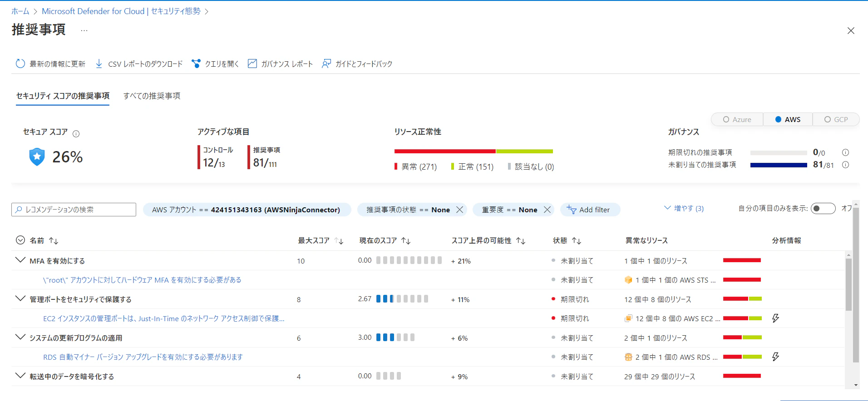Switch to すべての推奨事項 tab

[x=152, y=96]
